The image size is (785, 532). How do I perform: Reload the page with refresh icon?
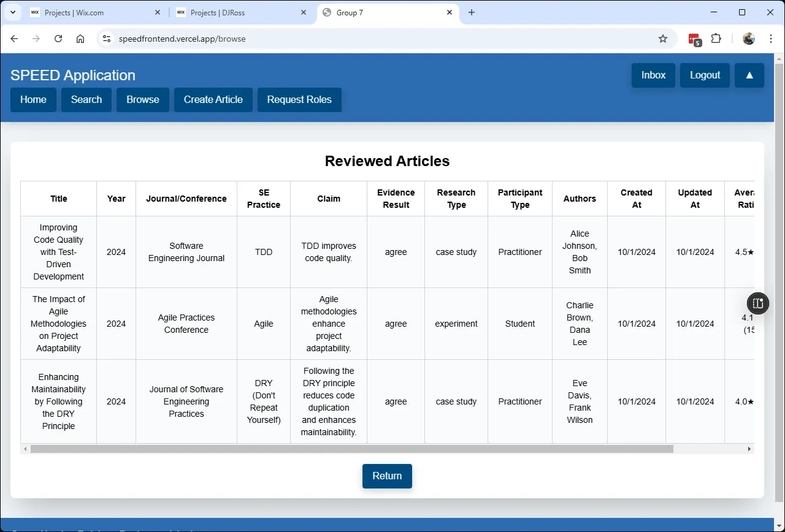click(58, 39)
